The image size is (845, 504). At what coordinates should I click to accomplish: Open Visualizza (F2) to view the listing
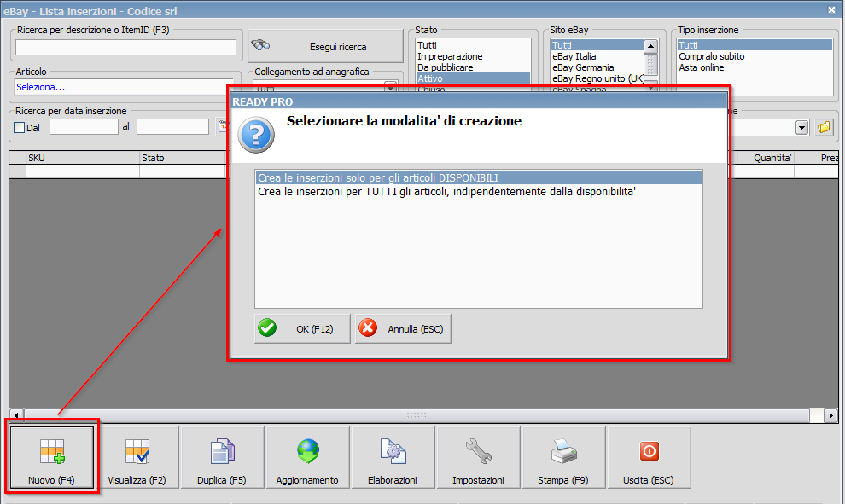[x=137, y=458]
